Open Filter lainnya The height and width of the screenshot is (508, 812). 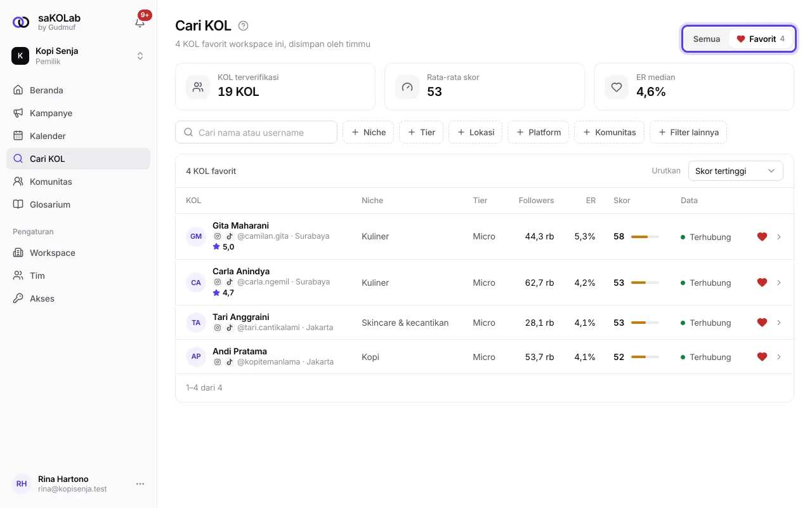(x=688, y=132)
